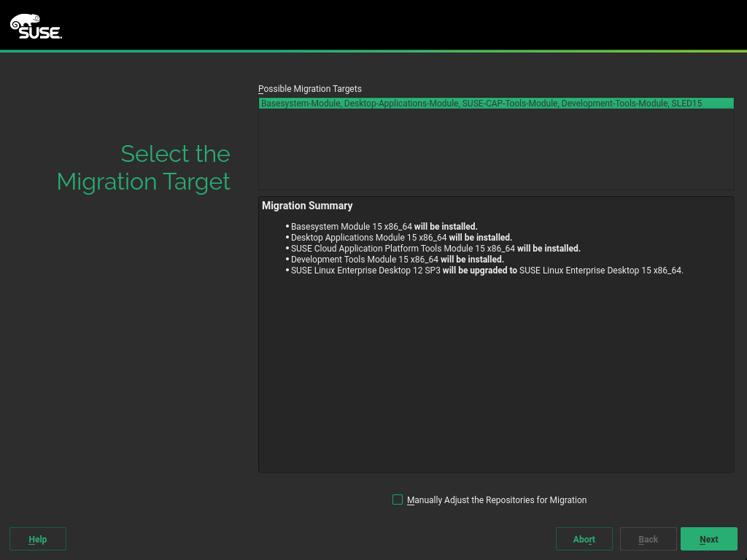Click the SUSE chameleon logo
Image resolution: width=747 pixels, height=560 pixels.
(24, 21)
